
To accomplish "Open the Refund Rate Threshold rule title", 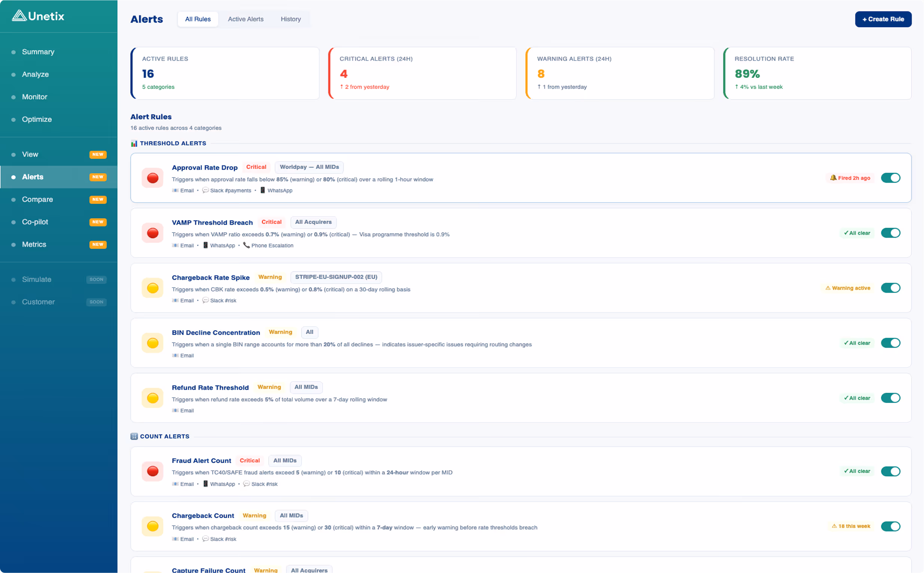I will [x=210, y=387].
